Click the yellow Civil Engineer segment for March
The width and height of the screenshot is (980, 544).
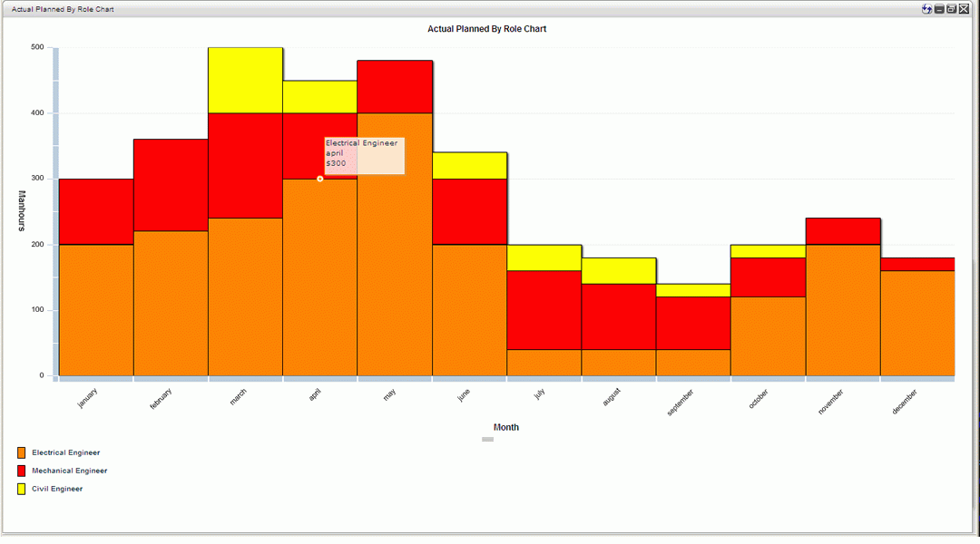click(x=245, y=80)
